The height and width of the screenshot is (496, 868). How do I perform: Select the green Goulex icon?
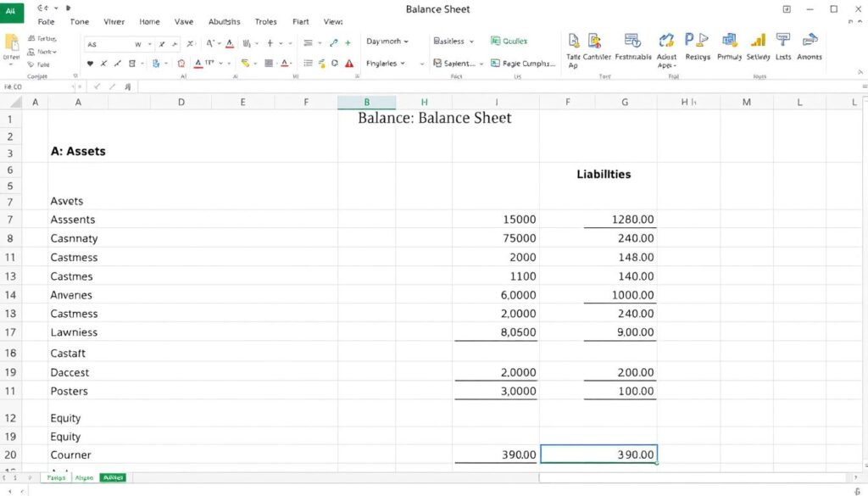coord(496,40)
